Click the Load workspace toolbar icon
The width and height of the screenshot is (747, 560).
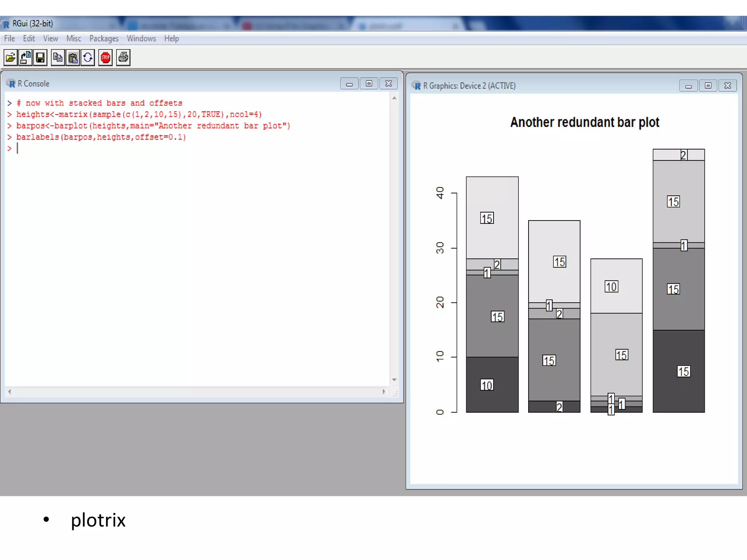coord(26,58)
